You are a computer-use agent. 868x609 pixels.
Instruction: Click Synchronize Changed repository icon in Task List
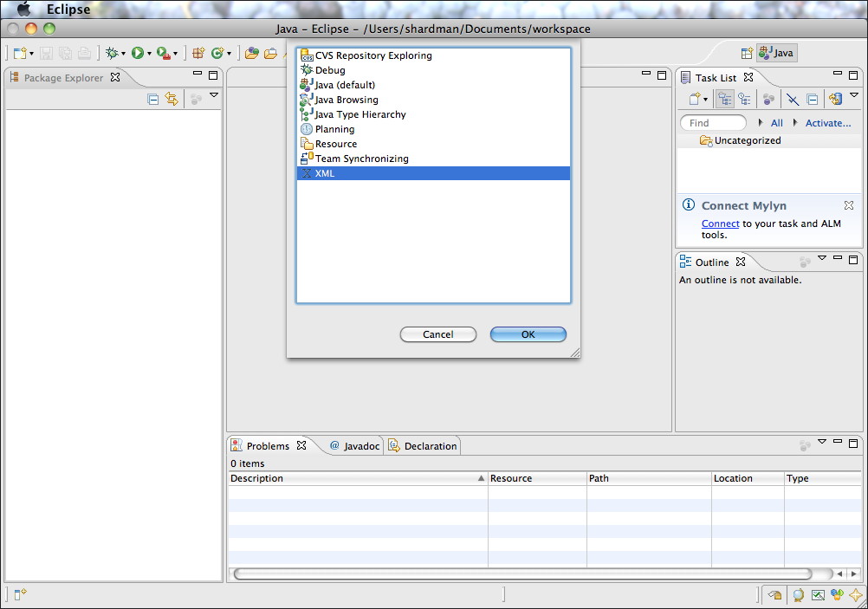coord(835,99)
